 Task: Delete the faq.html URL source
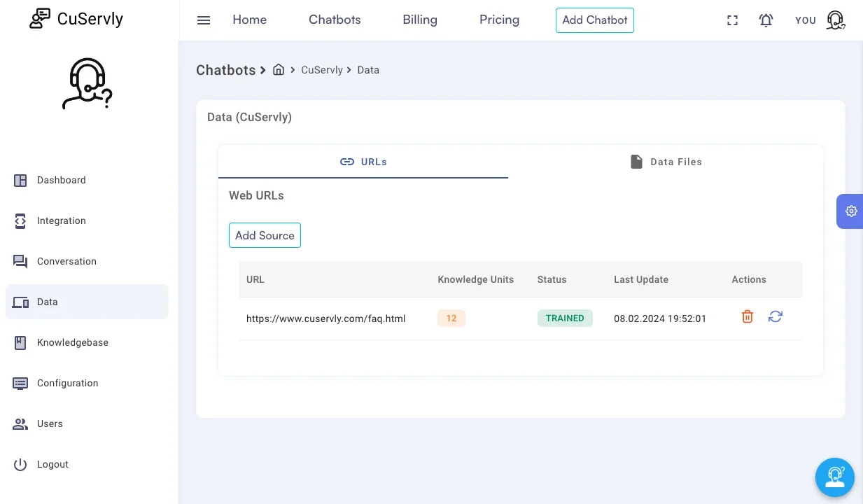coord(748,317)
